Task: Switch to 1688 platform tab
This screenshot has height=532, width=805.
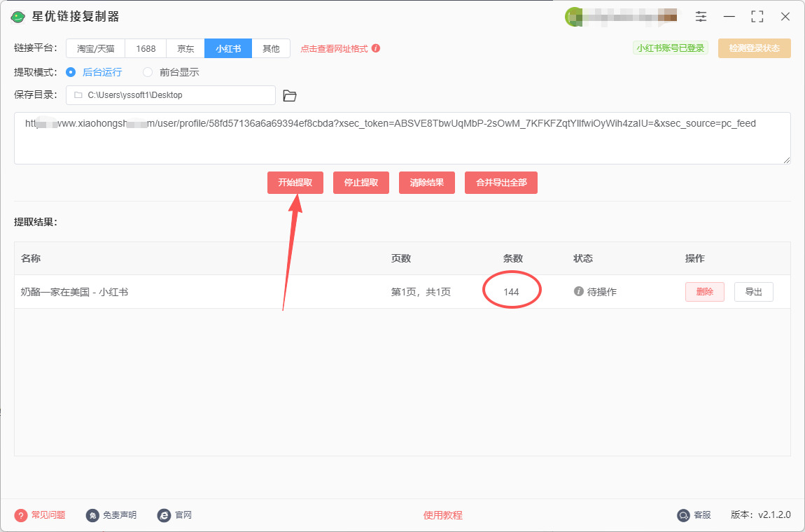Action: tap(146, 49)
